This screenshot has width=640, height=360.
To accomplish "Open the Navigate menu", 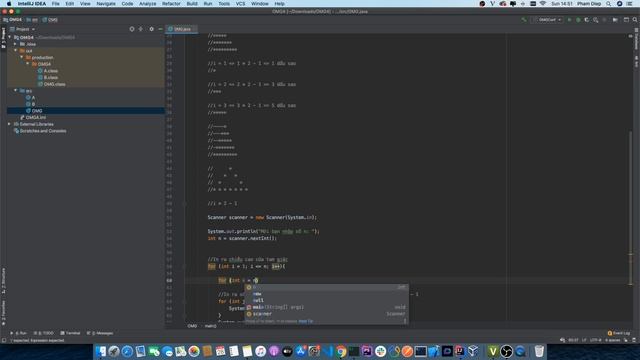I will click(106, 4).
